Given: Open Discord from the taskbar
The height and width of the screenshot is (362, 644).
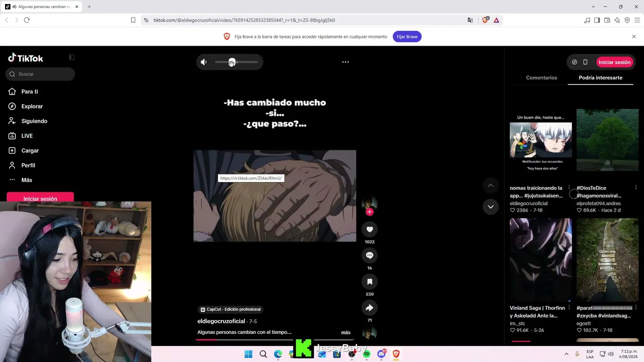Looking at the screenshot, I should tap(381, 354).
